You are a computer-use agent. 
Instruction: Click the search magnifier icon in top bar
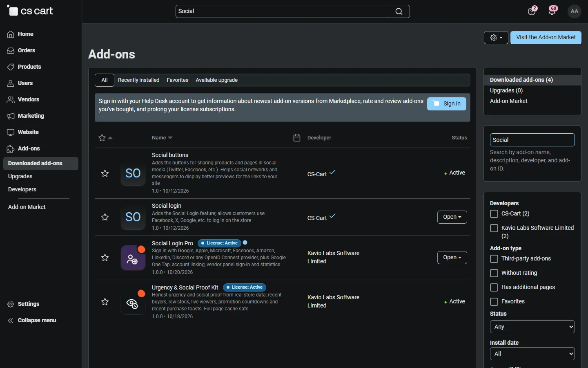(399, 11)
